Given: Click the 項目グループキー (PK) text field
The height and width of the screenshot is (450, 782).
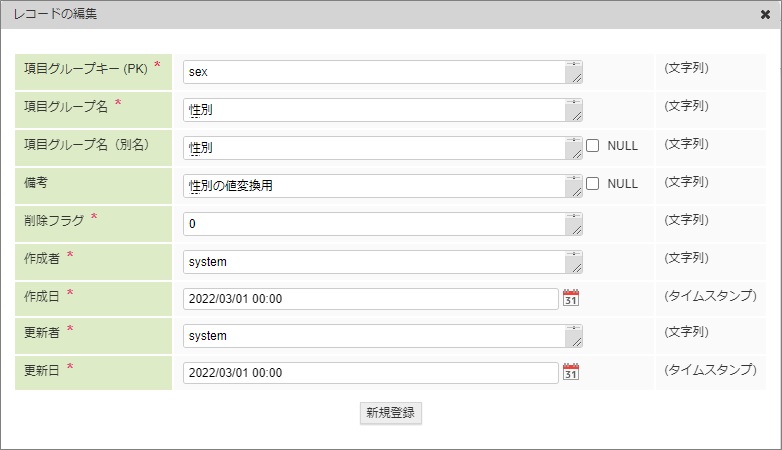Looking at the screenshot, I should pos(374,72).
